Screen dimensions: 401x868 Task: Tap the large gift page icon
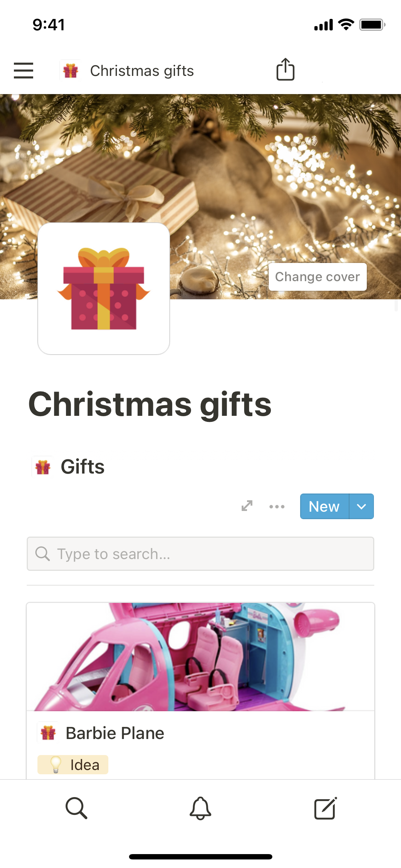(104, 289)
